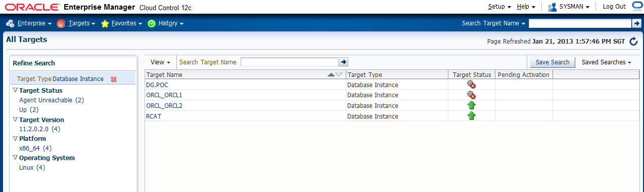The image size is (644, 192).
Task: Open the DG.POC target
Action: tap(157, 85)
